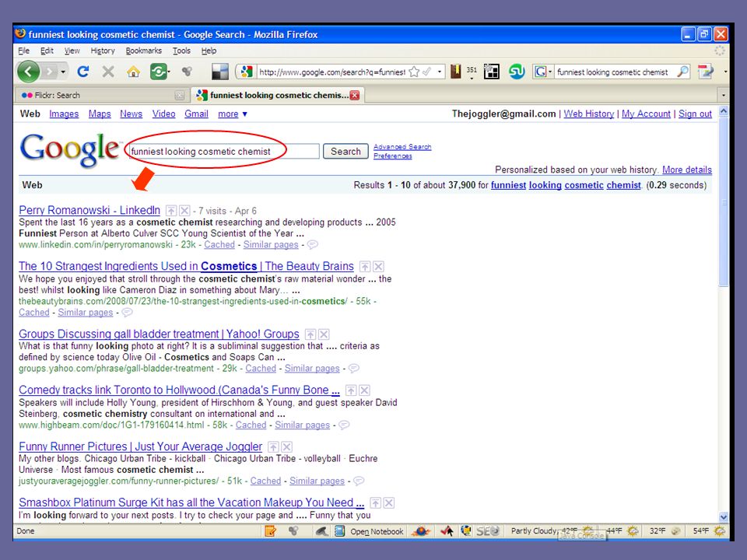Reload the current page
747x560 pixels.
[83, 72]
